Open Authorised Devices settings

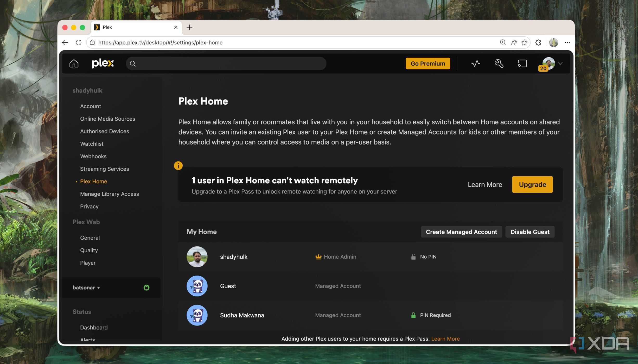(x=105, y=131)
